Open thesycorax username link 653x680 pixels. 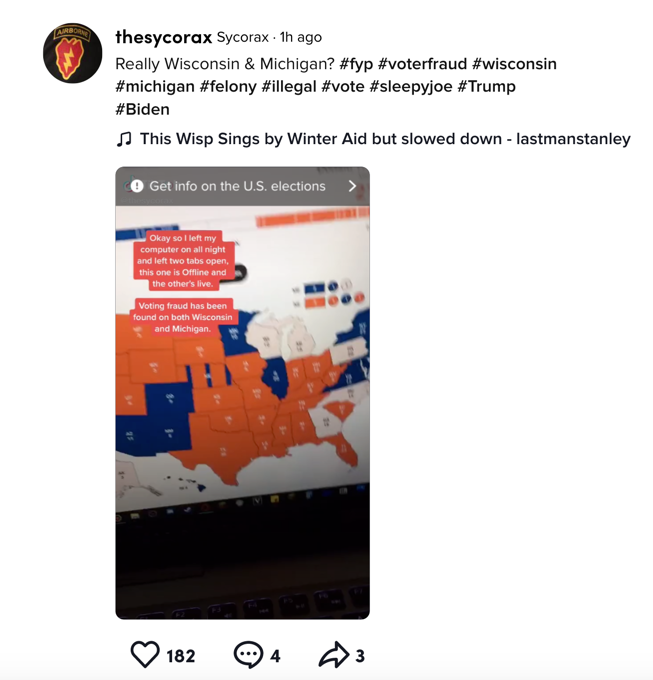click(163, 37)
